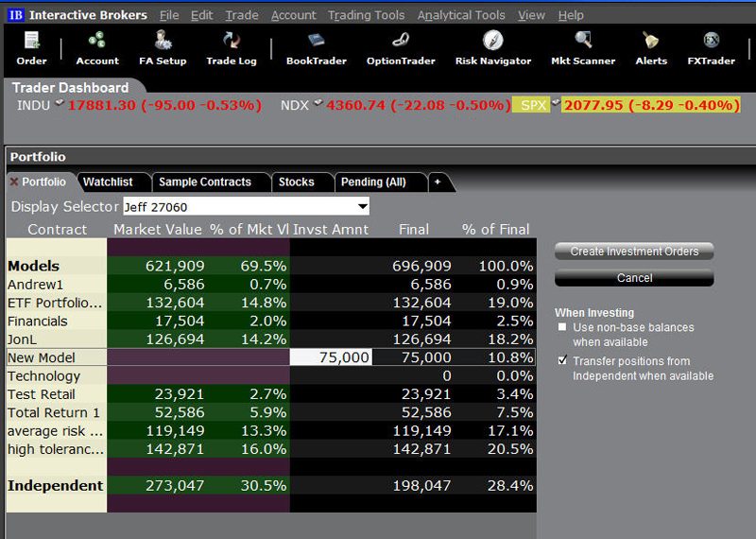Image resolution: width=756 pixels, height=539 pixels.
Task: Click the NDX value 4360.74
Action: [x=356, y=105]
